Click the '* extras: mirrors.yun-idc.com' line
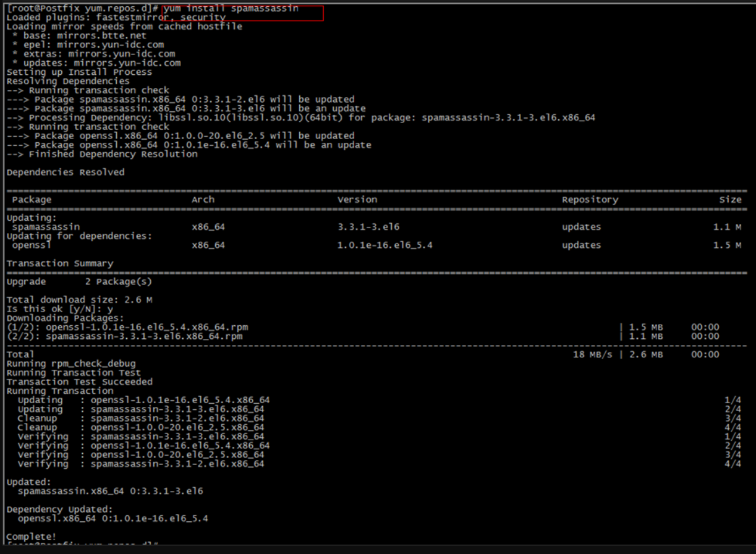 pos(93,54)
